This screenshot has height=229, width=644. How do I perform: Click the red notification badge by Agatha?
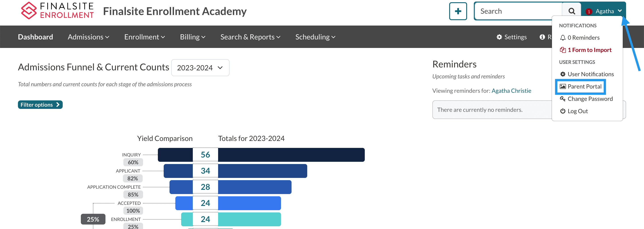589,11
